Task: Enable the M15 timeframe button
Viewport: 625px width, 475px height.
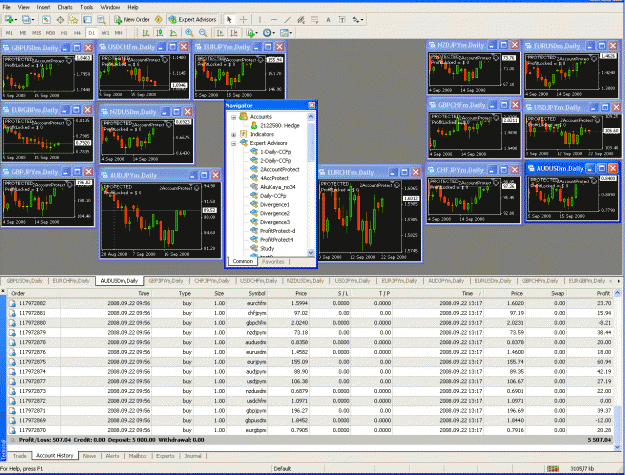Action: click(36, 33)
